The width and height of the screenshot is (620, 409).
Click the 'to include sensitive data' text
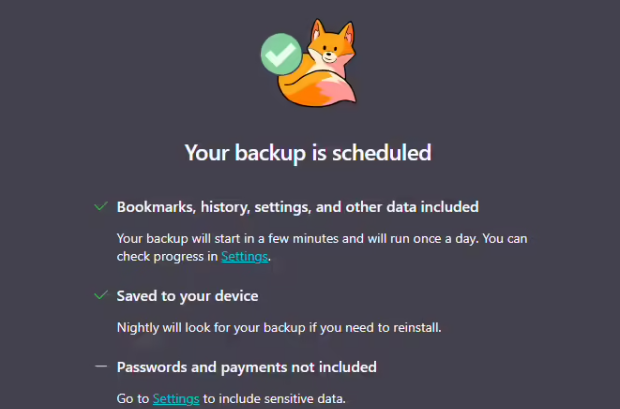tap(274, 399)
